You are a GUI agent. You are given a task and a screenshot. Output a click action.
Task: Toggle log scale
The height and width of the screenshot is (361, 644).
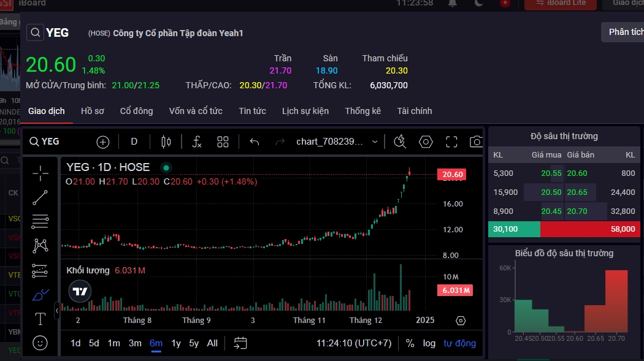click(x=429, y=343)
